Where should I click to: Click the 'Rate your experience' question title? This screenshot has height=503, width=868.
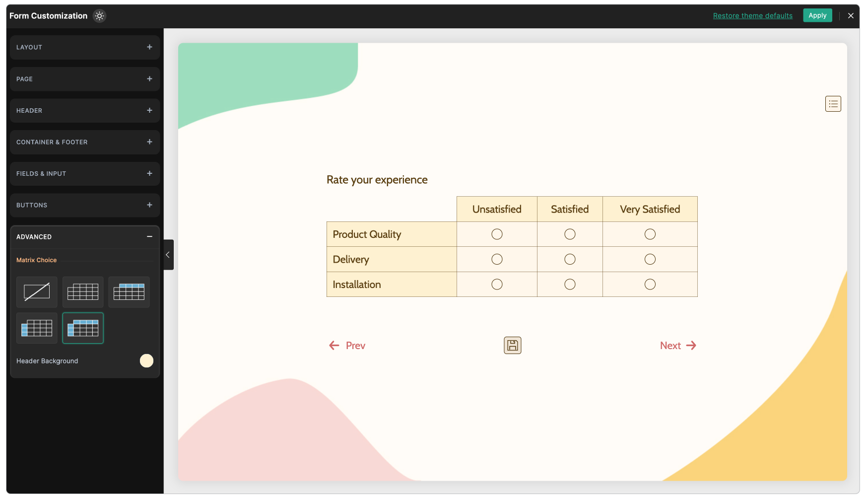pyautogui.click(x=377, y=180)
